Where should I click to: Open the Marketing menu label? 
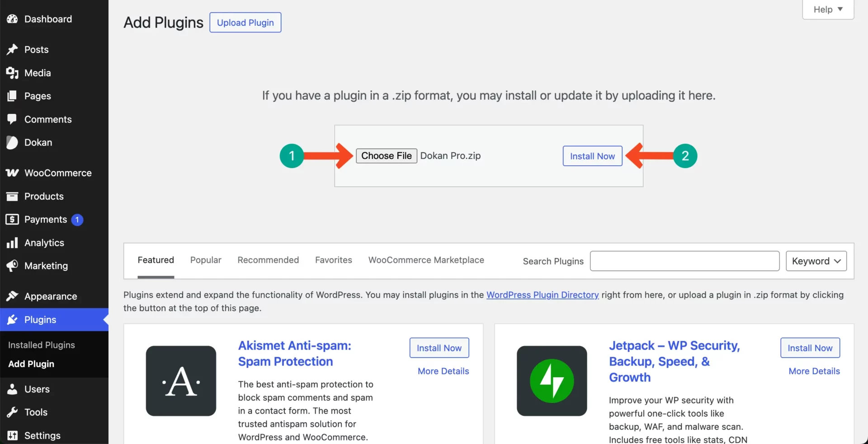point(46,266)
